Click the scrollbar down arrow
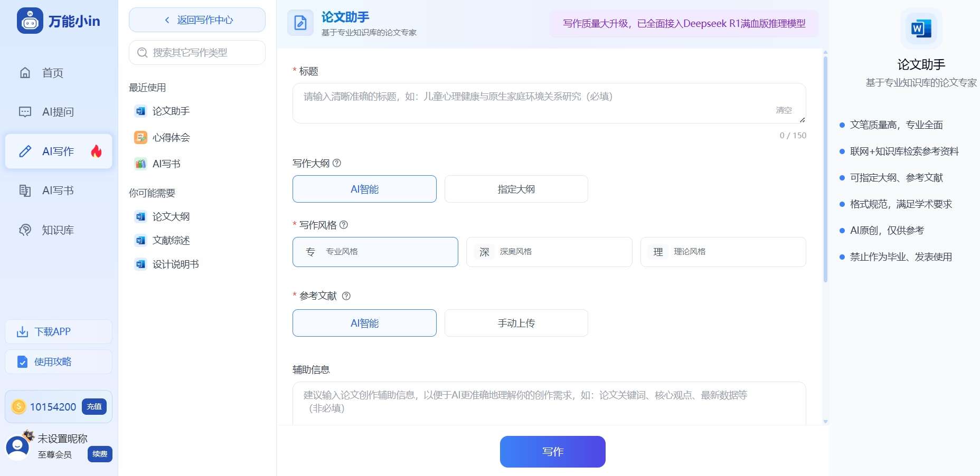 coord(825,422)
